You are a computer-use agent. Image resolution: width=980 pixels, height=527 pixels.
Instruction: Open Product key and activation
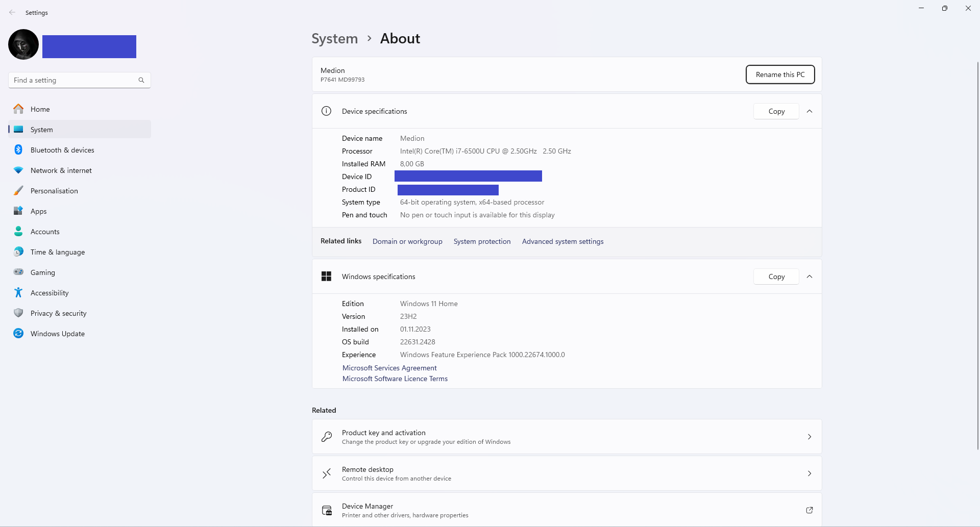567,437
